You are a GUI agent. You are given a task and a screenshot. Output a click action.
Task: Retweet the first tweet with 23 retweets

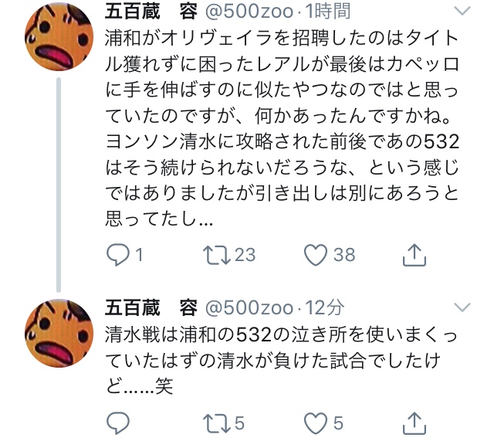click(216, 255)
